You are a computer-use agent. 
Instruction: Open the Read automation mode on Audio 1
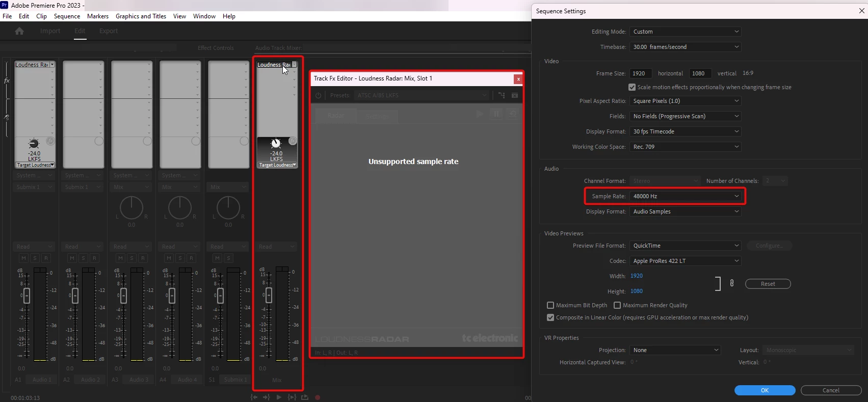tap(35, 247)
